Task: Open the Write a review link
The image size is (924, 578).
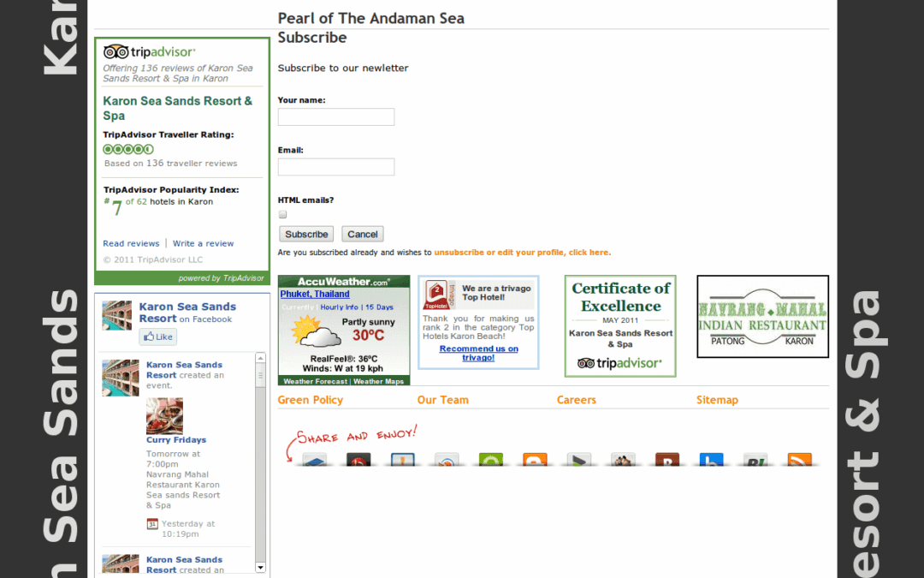Action: click(x=204, y=243)
